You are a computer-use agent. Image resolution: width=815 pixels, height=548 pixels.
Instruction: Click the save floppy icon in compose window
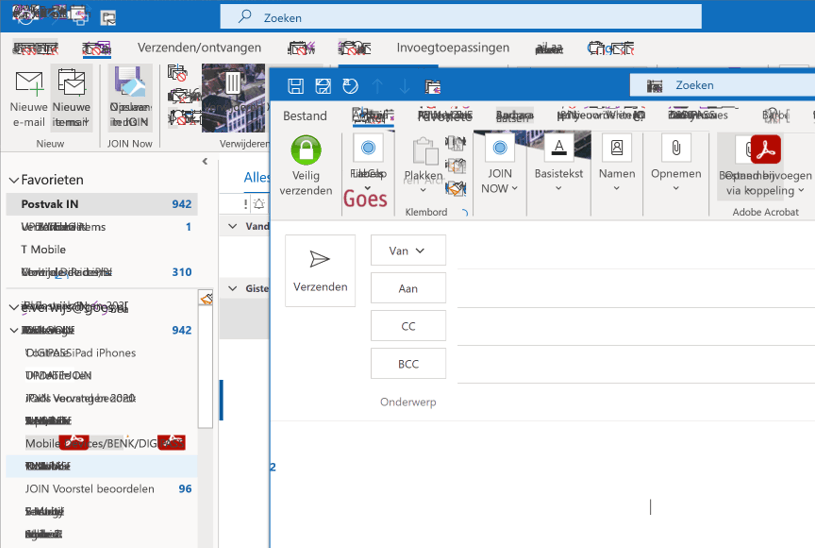(x=296, y=86)
